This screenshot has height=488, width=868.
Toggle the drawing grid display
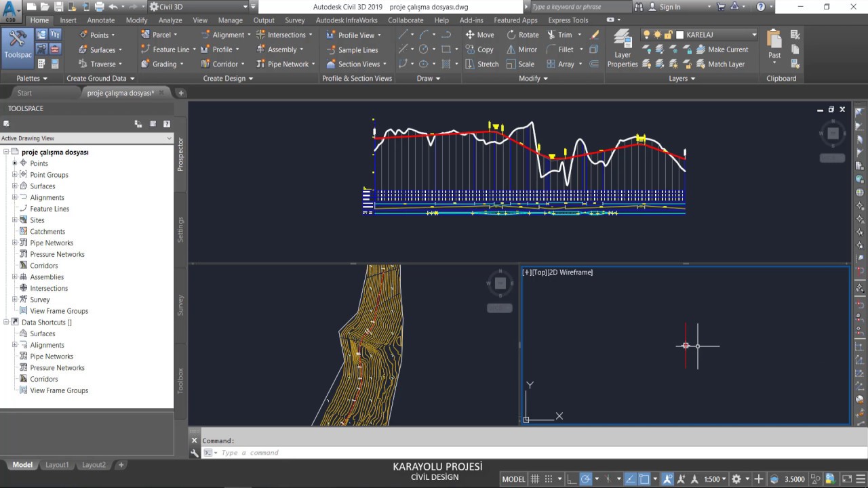point(535,479)
